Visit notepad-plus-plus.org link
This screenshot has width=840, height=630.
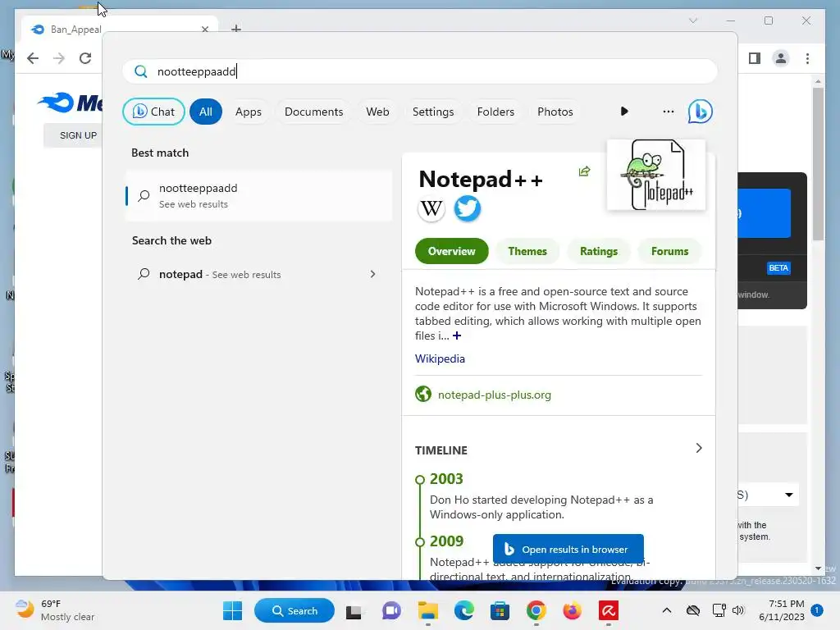coord(495,395)
